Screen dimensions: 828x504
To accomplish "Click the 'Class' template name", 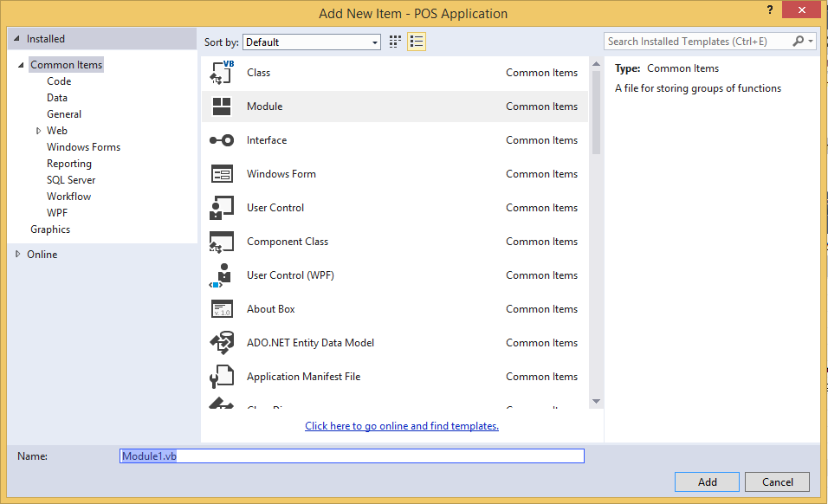I will [x=258, y=72].
